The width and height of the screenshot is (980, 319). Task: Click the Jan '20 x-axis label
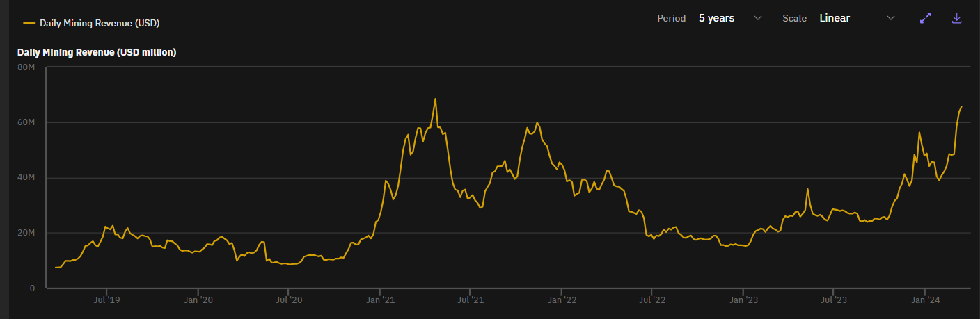click(198, 300)
